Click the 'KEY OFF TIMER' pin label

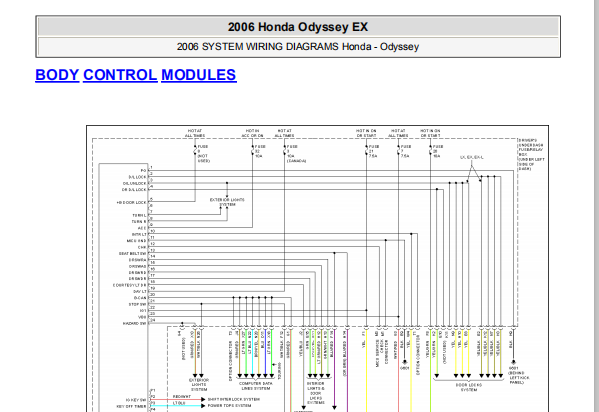click(132, 406)
